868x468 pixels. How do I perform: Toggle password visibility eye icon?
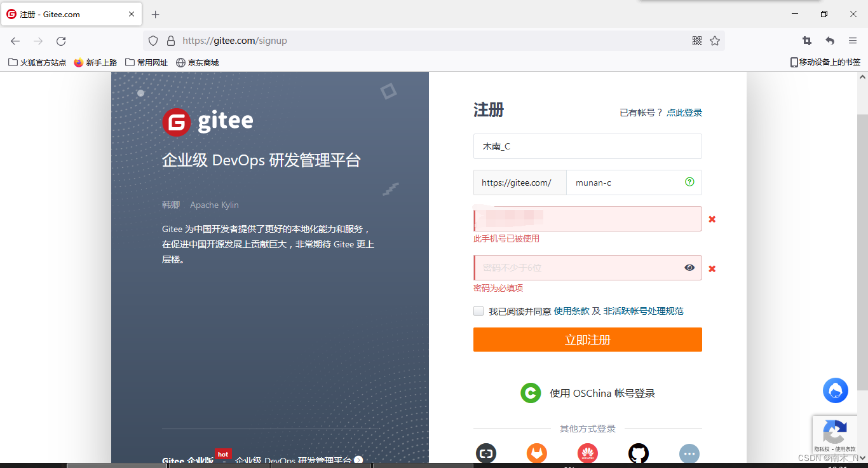tap(689, 268)
